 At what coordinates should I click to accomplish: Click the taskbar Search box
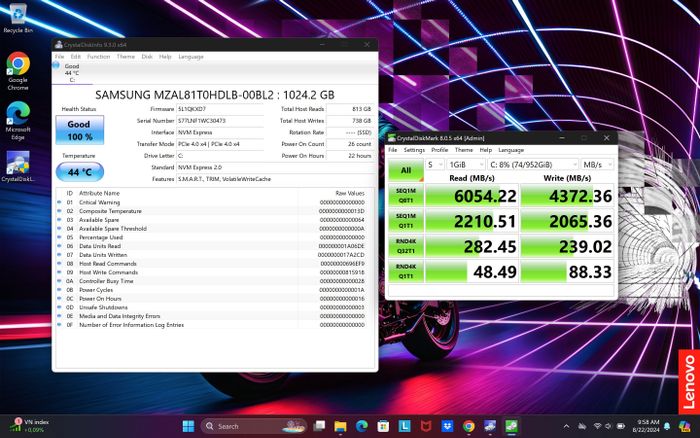click(253, 426)
